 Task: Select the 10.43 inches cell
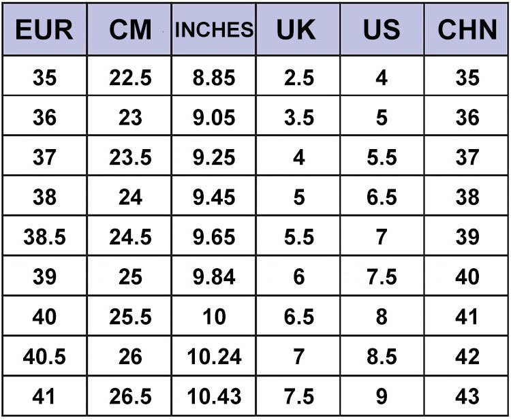(x=214, y=396)
